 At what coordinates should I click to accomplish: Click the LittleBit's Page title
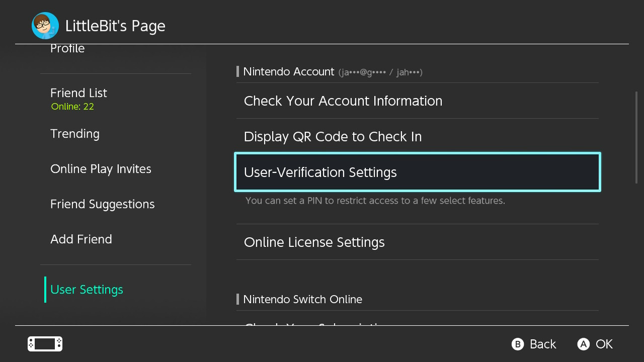pos(115,26)
